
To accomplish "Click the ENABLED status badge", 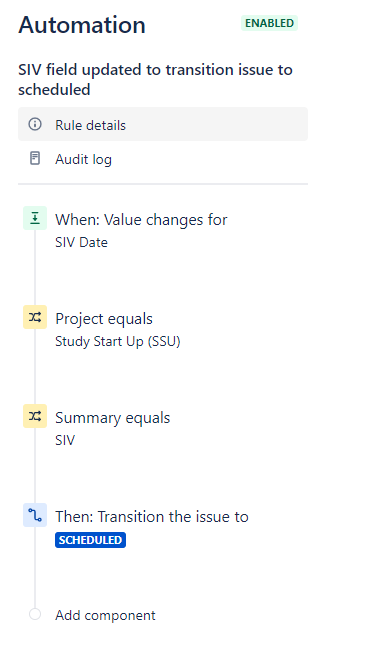I will (x=269, y=23).
